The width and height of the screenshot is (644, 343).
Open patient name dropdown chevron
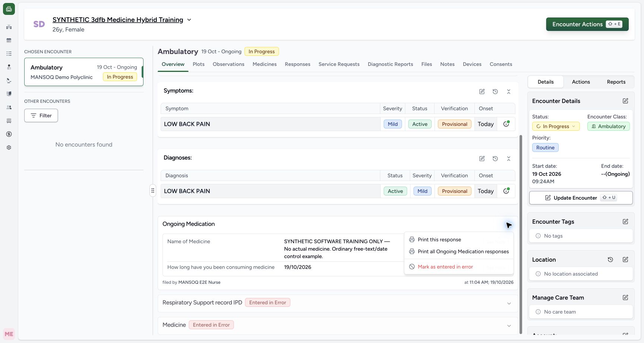click(189, 20)
